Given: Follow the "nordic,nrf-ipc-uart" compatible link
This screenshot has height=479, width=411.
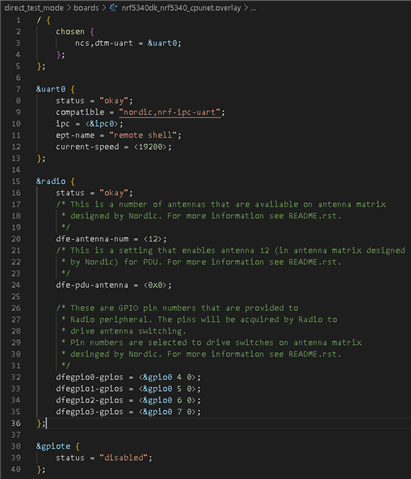Looking at the screenshot, I should [x=170, y=112].
